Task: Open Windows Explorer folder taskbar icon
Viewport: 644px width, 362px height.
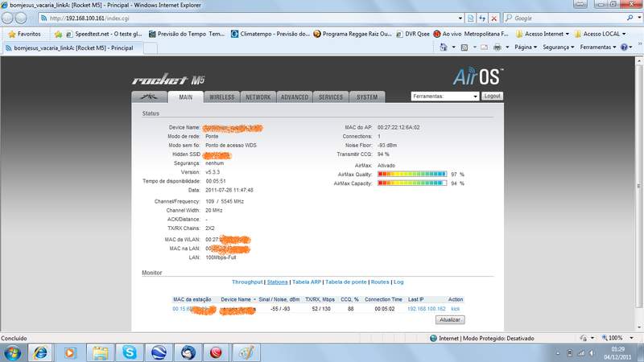Action: [100, 353]
